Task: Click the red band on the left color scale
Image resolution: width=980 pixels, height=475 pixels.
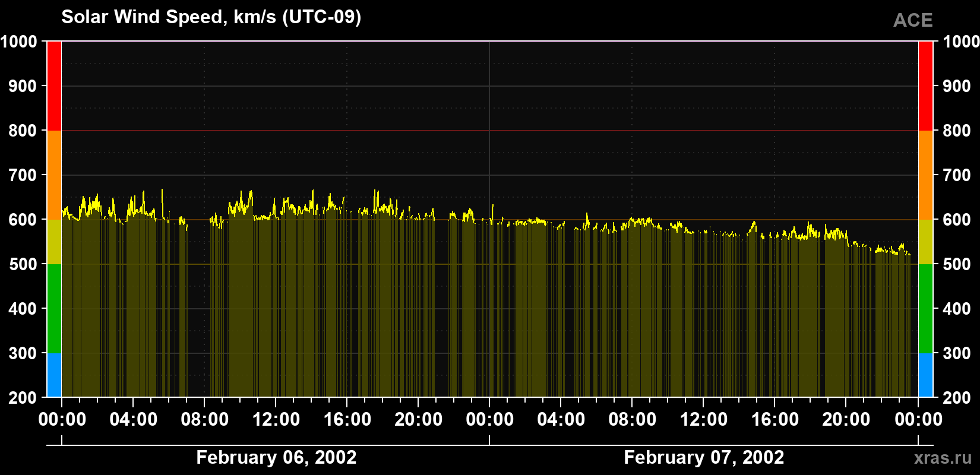Action: (x=54, y=86)
